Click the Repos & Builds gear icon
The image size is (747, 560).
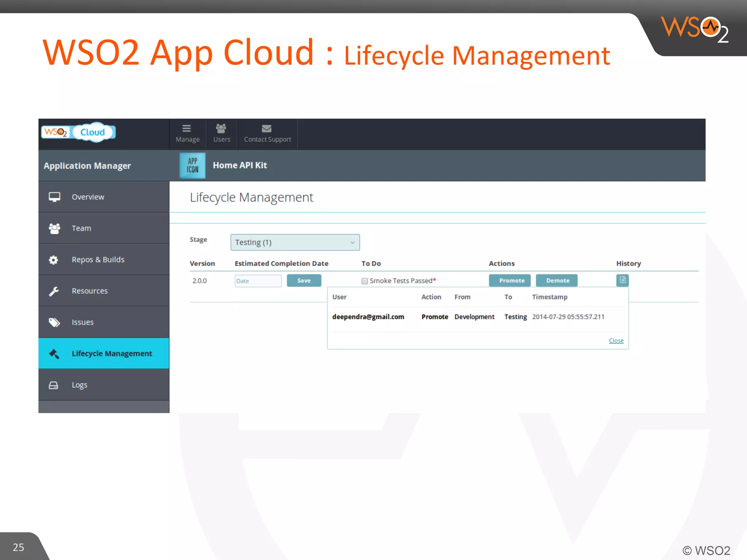[54, 260]
